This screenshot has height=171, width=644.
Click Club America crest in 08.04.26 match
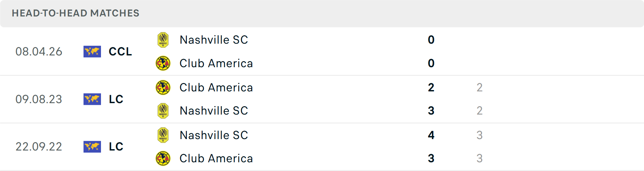point(163,63)
